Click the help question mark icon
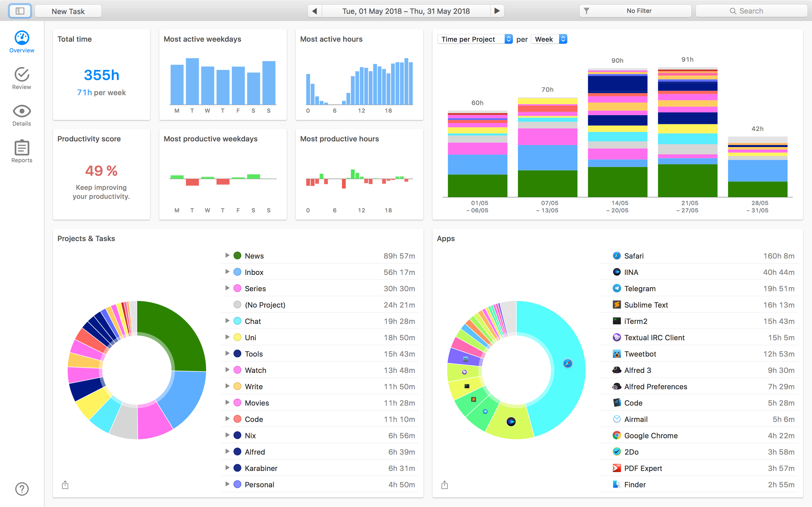Image resolution: width=812 pixels, height=507 pixels. tap(22, 489)
